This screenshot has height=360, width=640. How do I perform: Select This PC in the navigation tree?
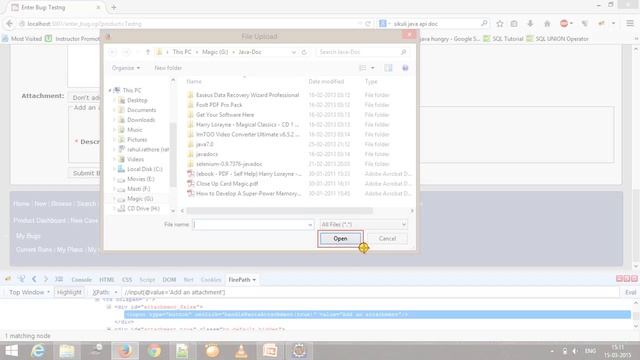132,90
